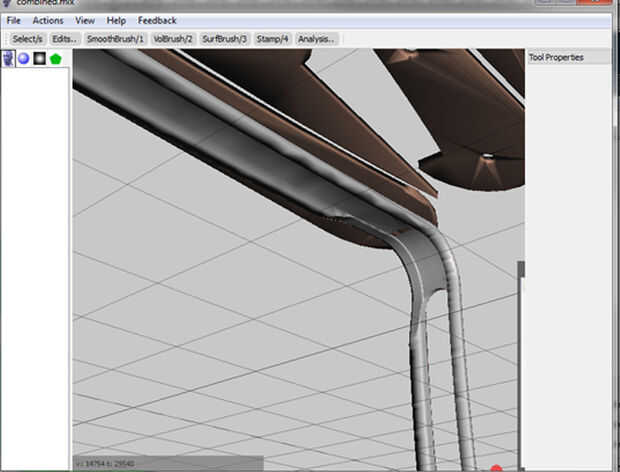Choose the SurfBrush/3 tool
This screenshot has height=472, width=620.
point(225,39)
